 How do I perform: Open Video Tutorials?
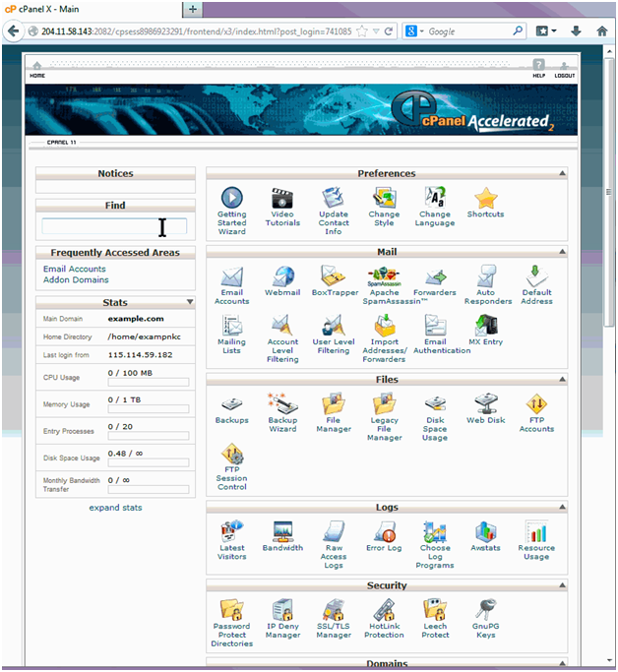282,207
